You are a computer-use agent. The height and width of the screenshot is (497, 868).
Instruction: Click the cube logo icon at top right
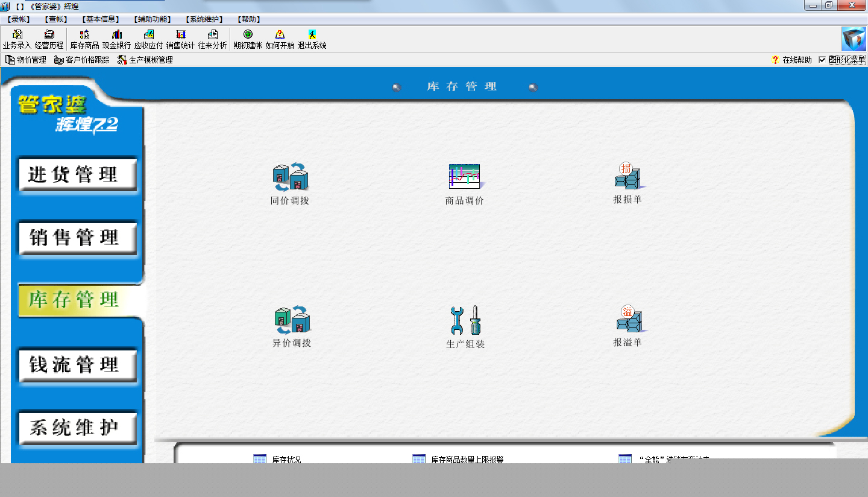(854, 39)
